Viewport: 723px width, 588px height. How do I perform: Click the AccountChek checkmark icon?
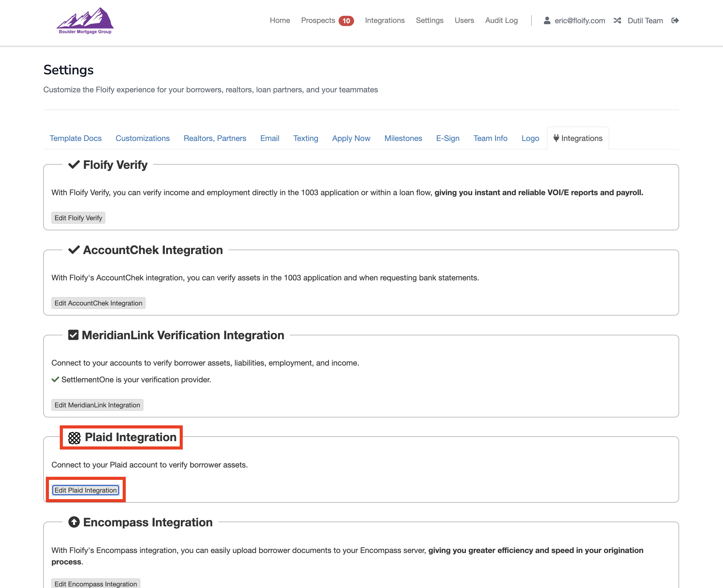click(74, 250)
